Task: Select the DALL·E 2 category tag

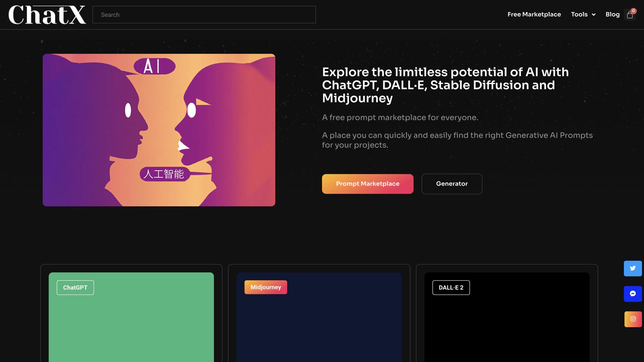Action: point(451,288)
